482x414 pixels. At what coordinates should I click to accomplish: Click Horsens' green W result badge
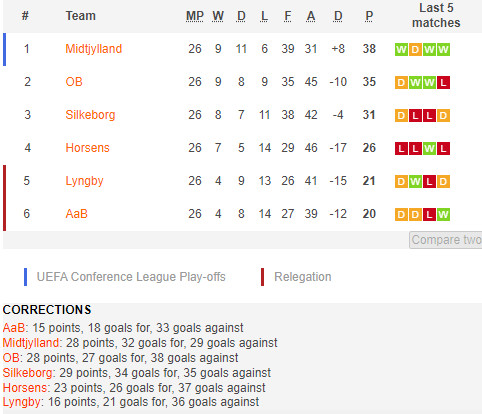pyautogui.click(x=429, y=149)
